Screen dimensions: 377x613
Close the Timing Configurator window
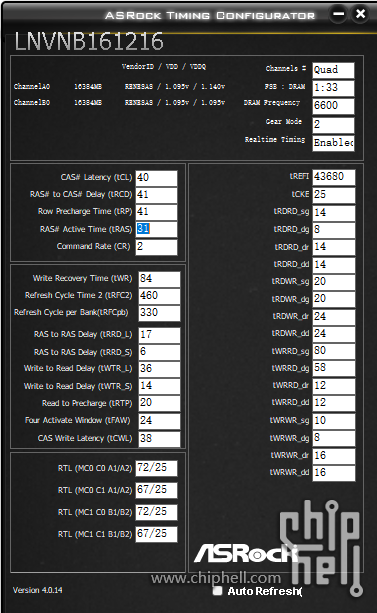[360, 14]
